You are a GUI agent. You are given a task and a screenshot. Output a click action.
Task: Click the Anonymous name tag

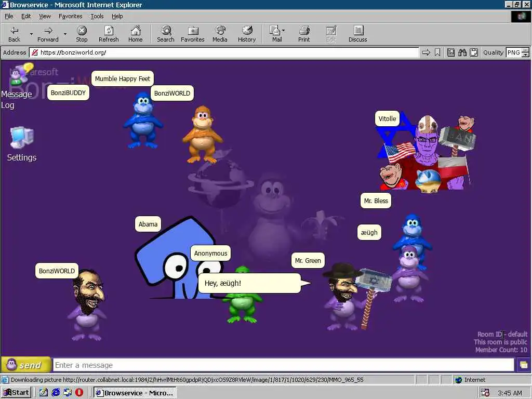(211, 253)
